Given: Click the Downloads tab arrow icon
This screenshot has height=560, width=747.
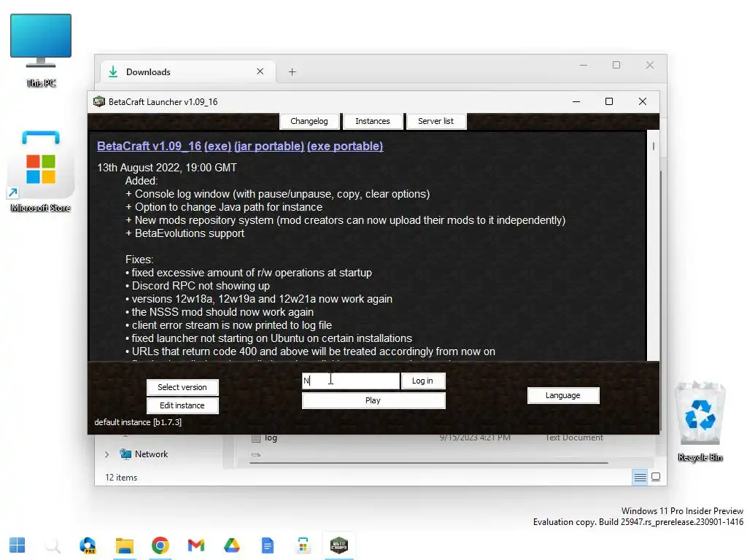Looking at the screenshot, I should click(x=113, y=72).
